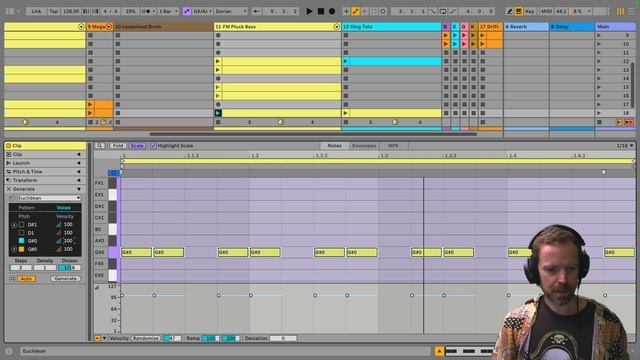
Task: Toggle computer MIDI keyboard icon
Action: (519, 11)
